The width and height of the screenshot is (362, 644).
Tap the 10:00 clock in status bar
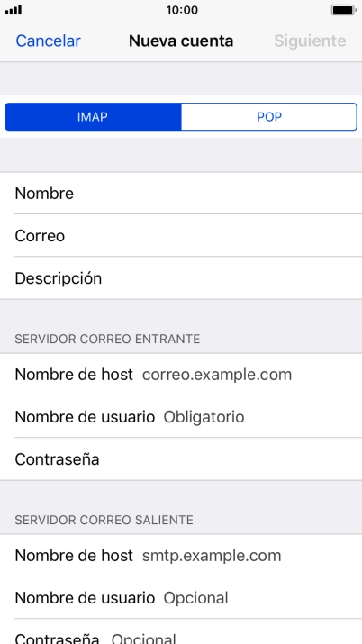coord(182,10)
